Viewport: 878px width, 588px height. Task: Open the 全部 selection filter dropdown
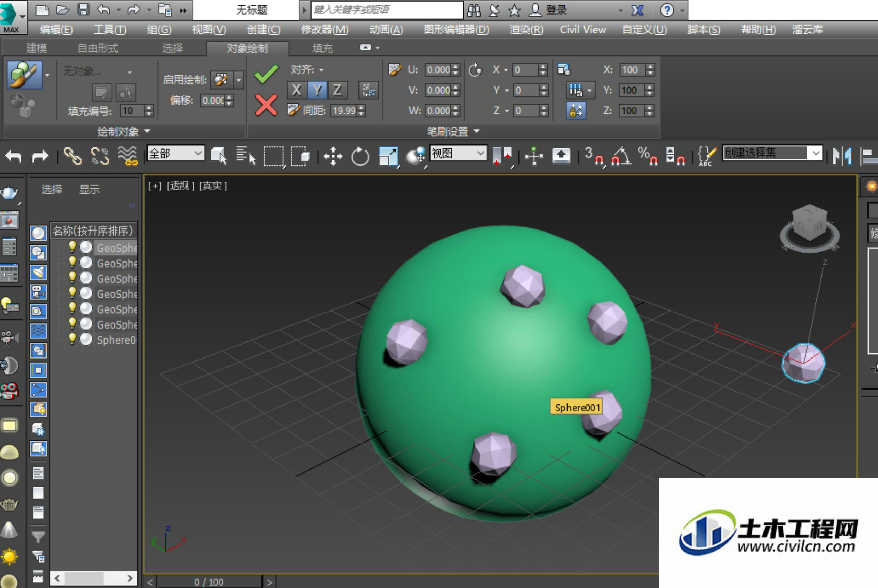click(176, 153)
